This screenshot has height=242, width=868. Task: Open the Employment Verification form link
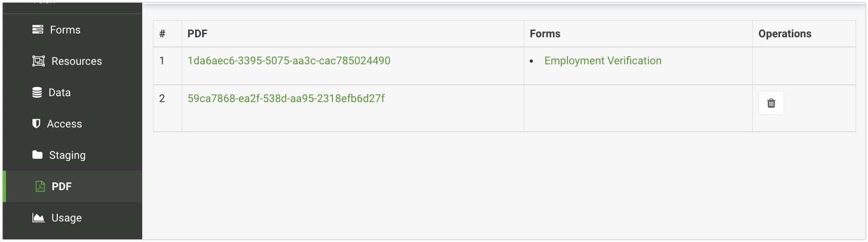(603, 61)
